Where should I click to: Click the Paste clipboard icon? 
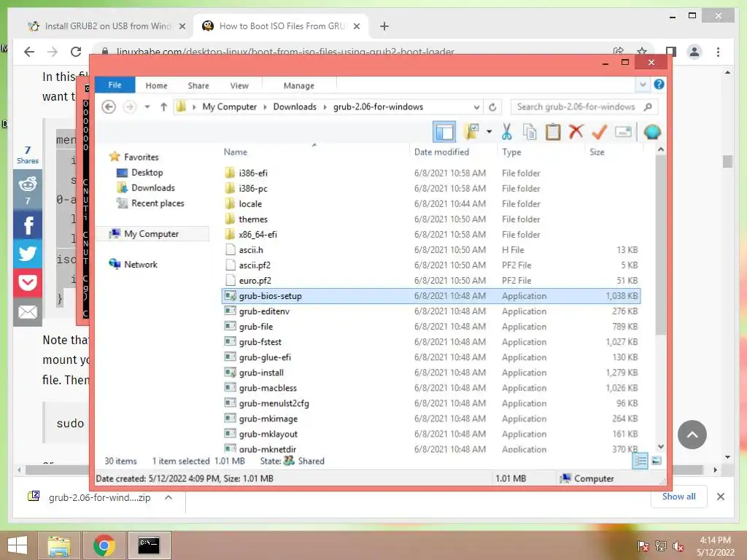(553, 131)
